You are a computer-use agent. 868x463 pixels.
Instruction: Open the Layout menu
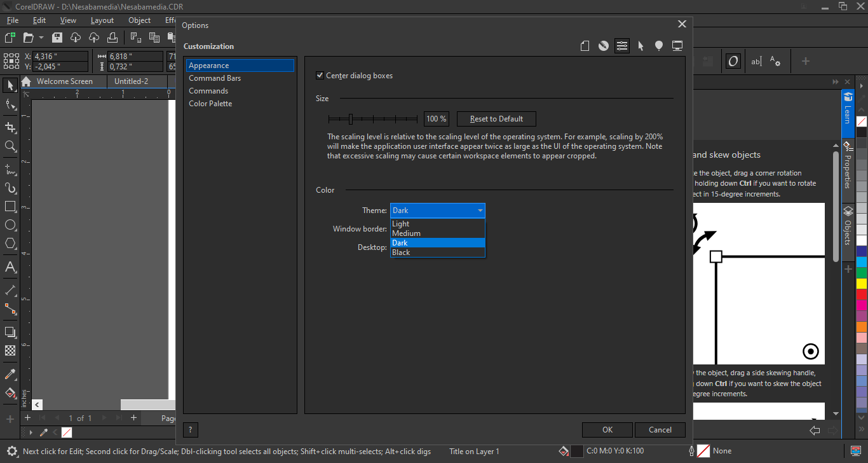click(102, 20)
